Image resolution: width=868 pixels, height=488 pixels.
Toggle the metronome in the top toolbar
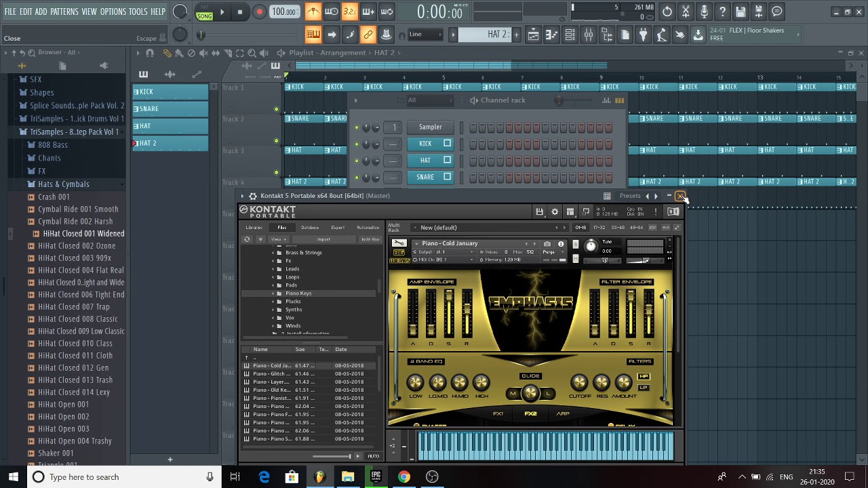click(x=313, y=12)
